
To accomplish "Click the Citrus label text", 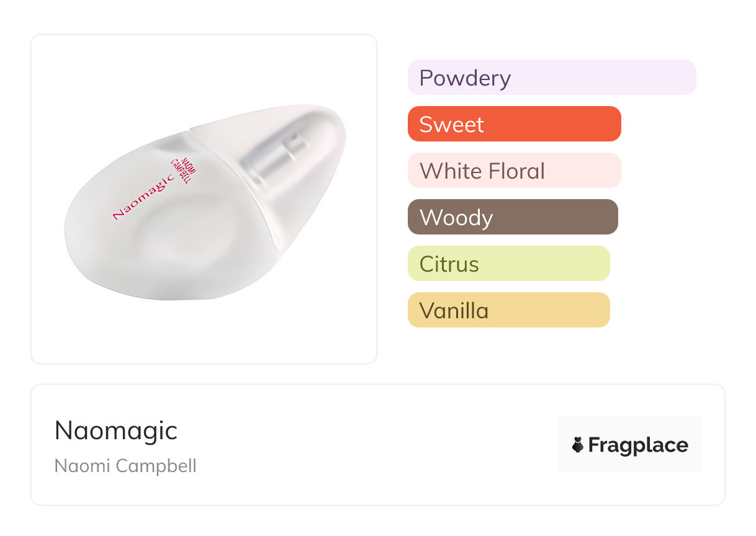I will point(449,264).
